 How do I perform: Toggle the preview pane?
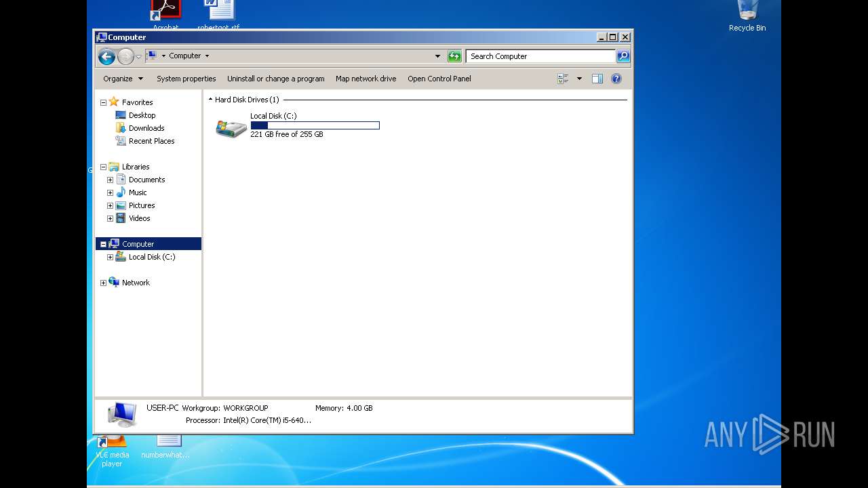pyautogui.click(x=597, y=79)
